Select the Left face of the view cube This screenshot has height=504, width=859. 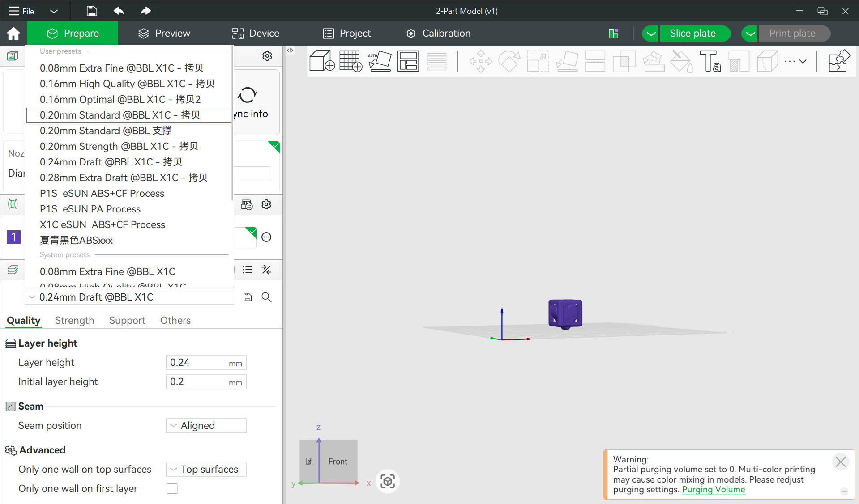(309, 462)
